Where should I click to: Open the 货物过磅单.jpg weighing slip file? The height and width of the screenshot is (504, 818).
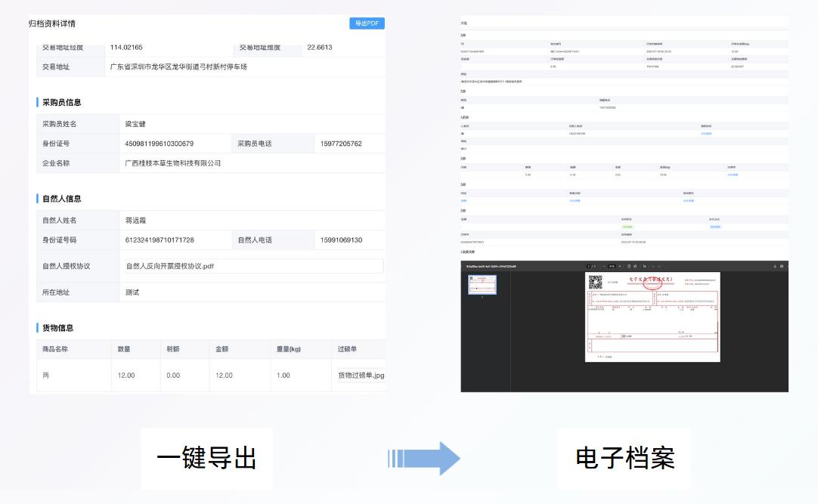click(361, 375)
